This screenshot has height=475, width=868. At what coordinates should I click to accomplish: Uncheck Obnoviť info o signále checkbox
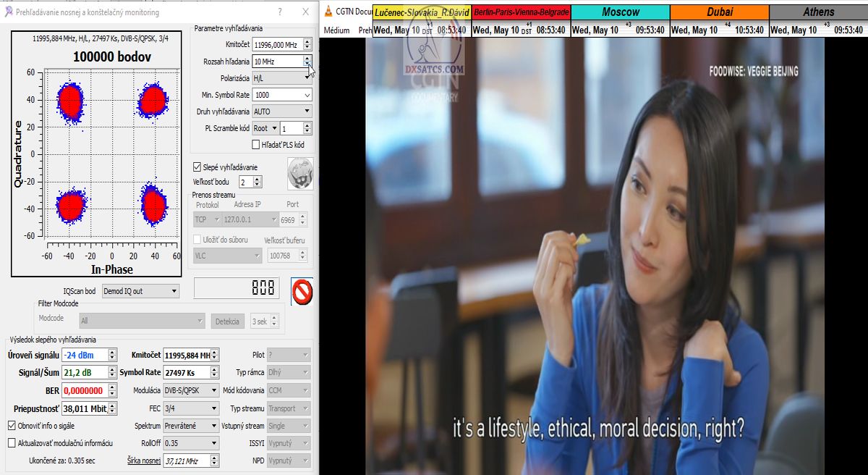coord(12,425)
